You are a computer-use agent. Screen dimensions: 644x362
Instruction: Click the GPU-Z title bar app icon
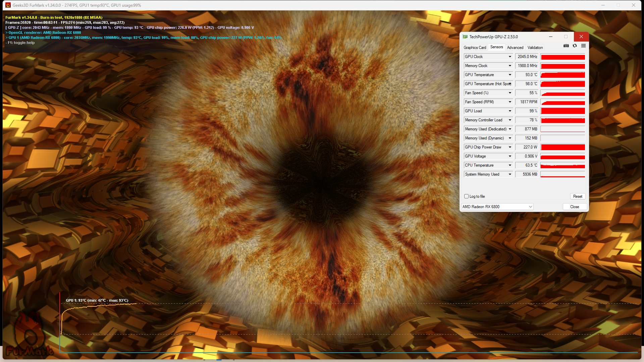465,37
